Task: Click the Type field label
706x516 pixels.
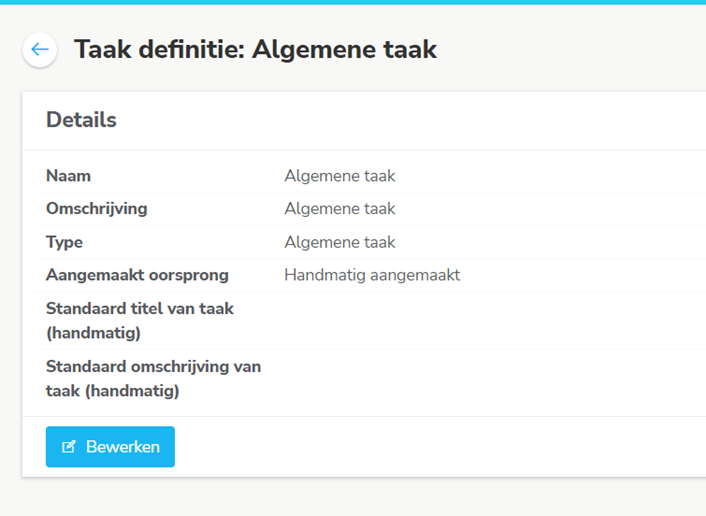Action: coord(64,242)
